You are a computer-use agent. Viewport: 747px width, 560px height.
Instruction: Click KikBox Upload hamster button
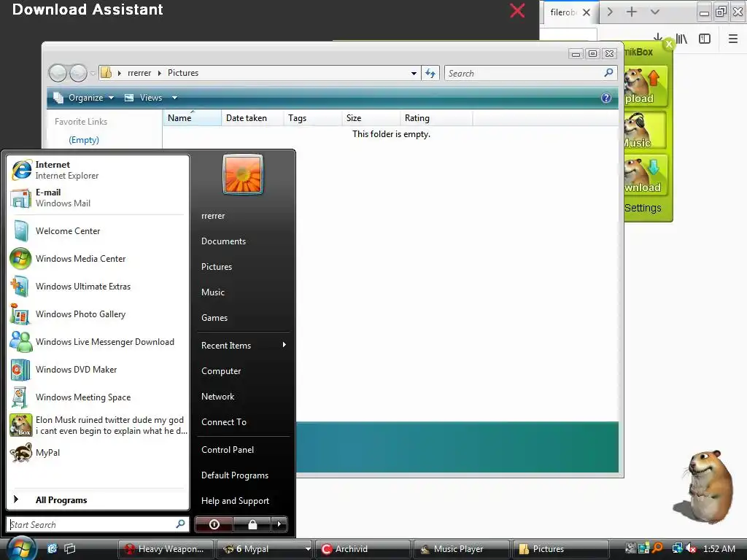click(645, 86)
